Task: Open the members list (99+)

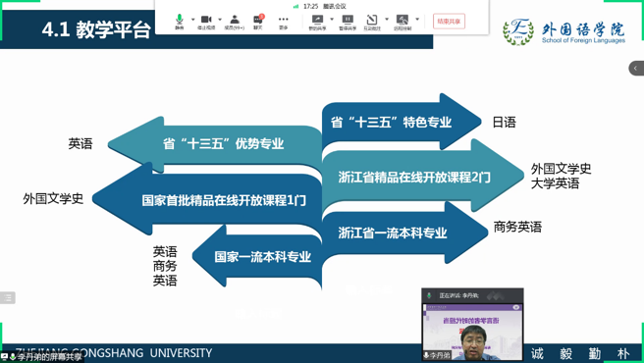Action: point(235,22)
